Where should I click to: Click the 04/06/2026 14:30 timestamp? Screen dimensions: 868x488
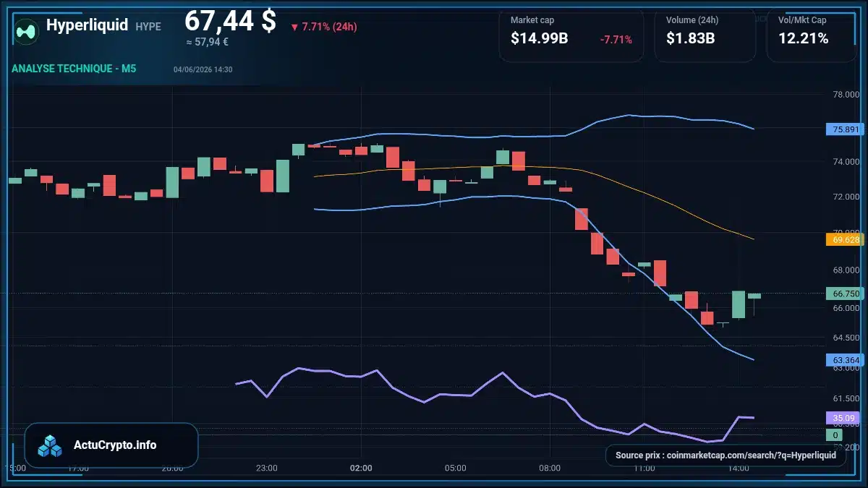203,70
